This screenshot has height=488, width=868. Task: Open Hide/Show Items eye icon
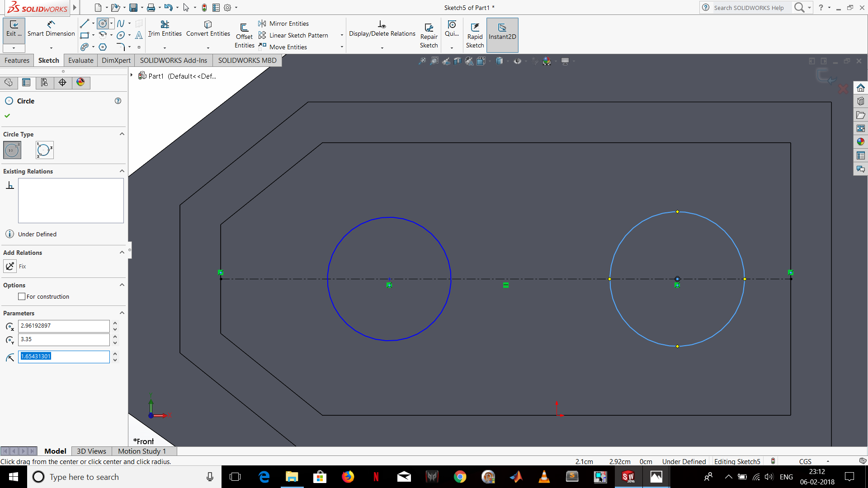coord(518,61)
